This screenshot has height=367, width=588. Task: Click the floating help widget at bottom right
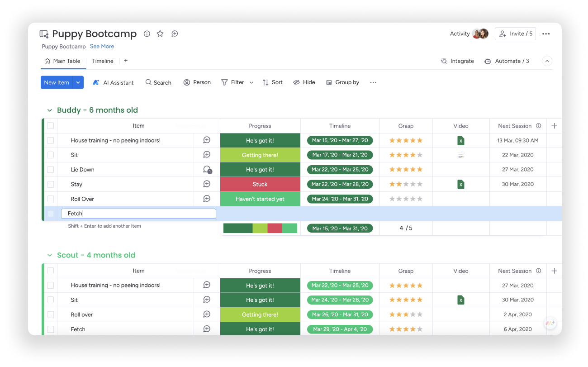point(550,324)
